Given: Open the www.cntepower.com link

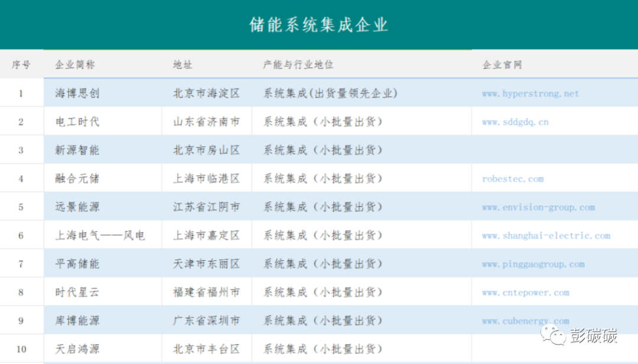Looking at the screenshot, I should tap(525, 293).
